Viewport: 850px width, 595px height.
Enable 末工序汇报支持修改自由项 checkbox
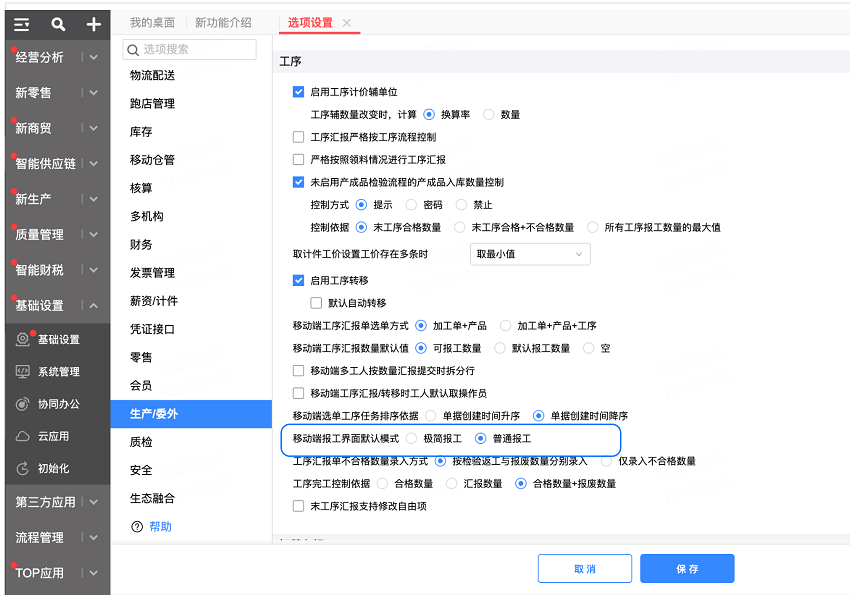click(x=298, y=506)
